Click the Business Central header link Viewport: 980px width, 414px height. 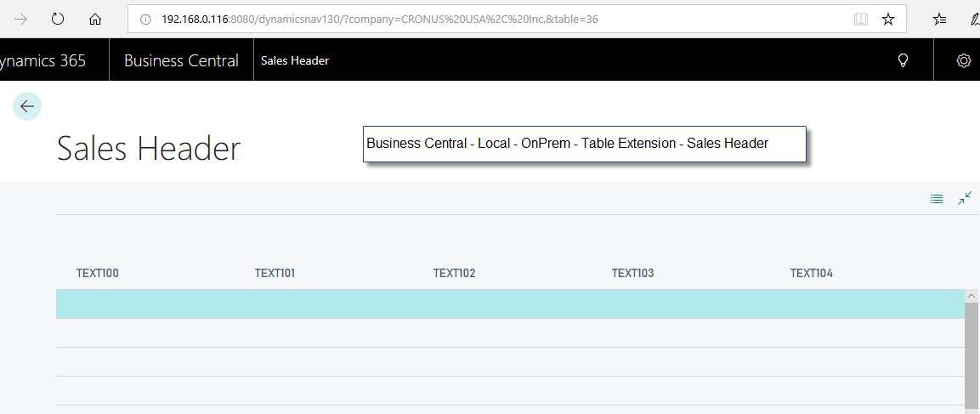pyautogui.click(x=181, y=60)
